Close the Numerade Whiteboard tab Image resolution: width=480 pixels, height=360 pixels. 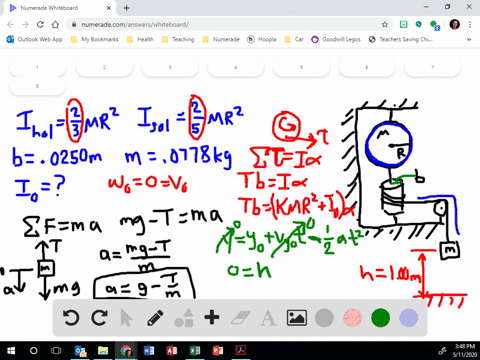click(x=109, y=8)
